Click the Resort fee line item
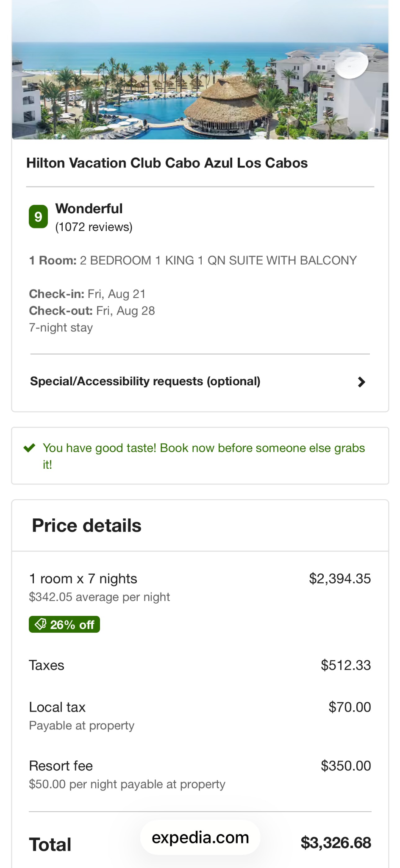Image resolution: width=400 pixels, height=868 pixels. click(61, 766)
